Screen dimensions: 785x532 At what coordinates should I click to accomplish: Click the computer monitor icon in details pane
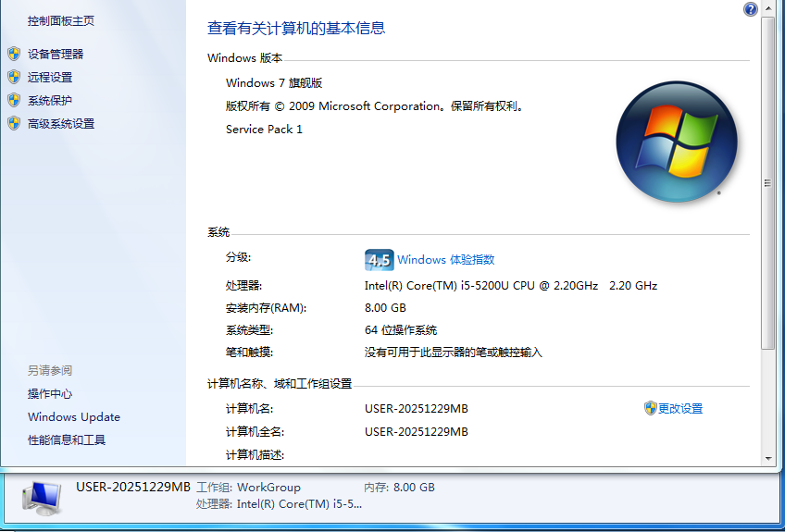click(x=43, y=498)
